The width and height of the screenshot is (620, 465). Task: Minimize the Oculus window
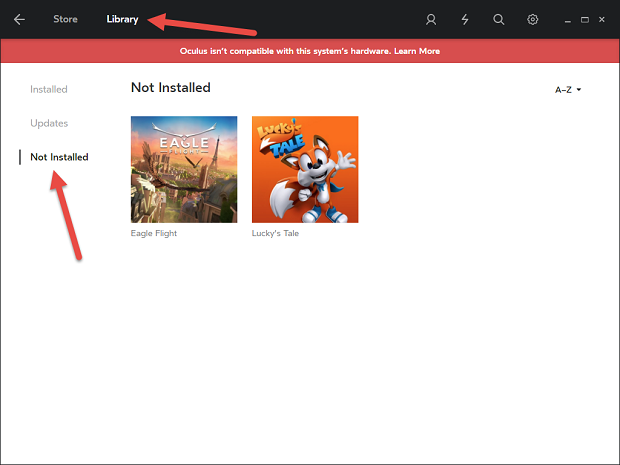coord(568,20)
